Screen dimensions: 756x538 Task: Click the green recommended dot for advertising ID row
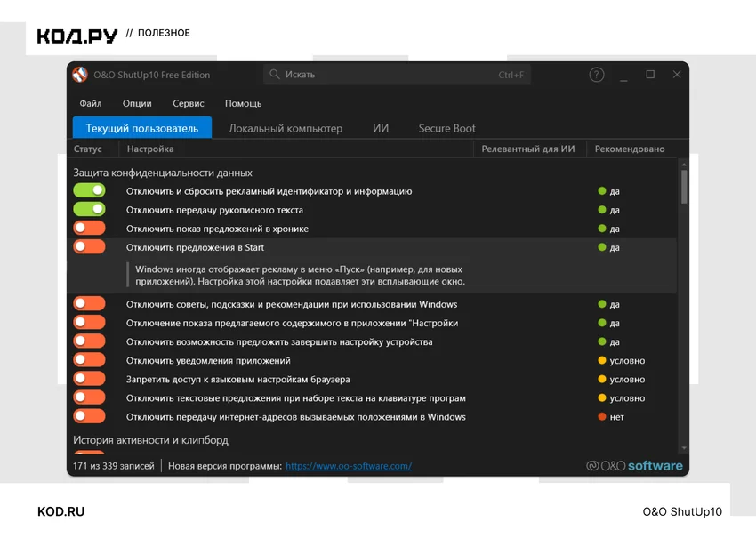602,191
